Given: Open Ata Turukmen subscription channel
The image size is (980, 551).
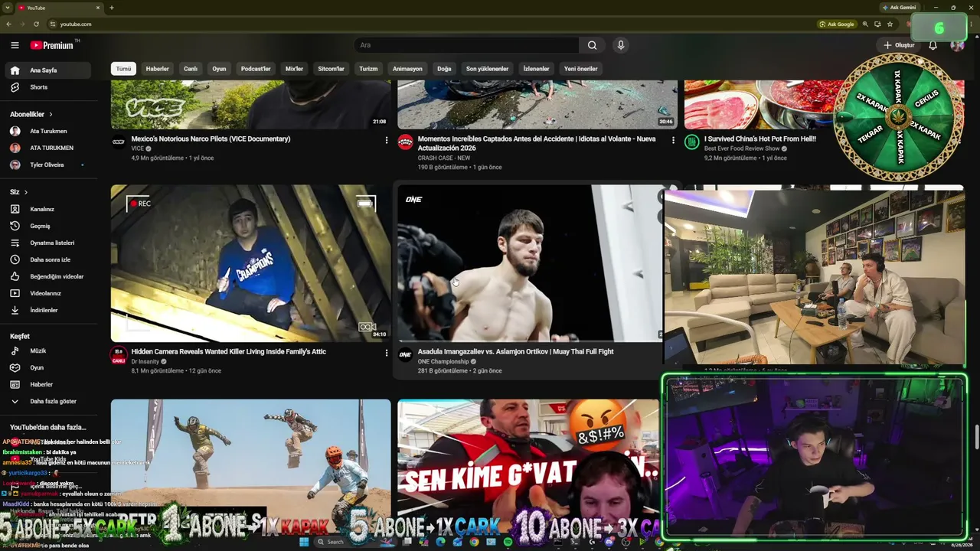Looking at the screenshot, I should click(46, 131).
